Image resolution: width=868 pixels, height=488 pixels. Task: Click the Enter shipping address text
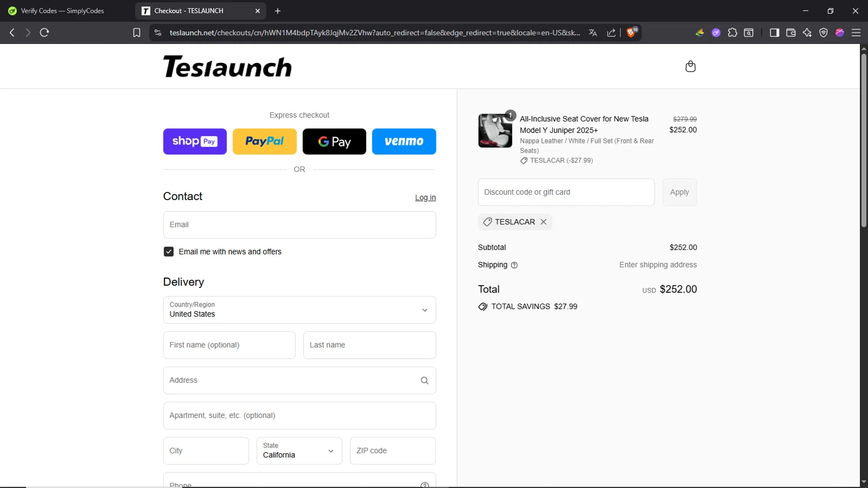click(x=658, y=265)
